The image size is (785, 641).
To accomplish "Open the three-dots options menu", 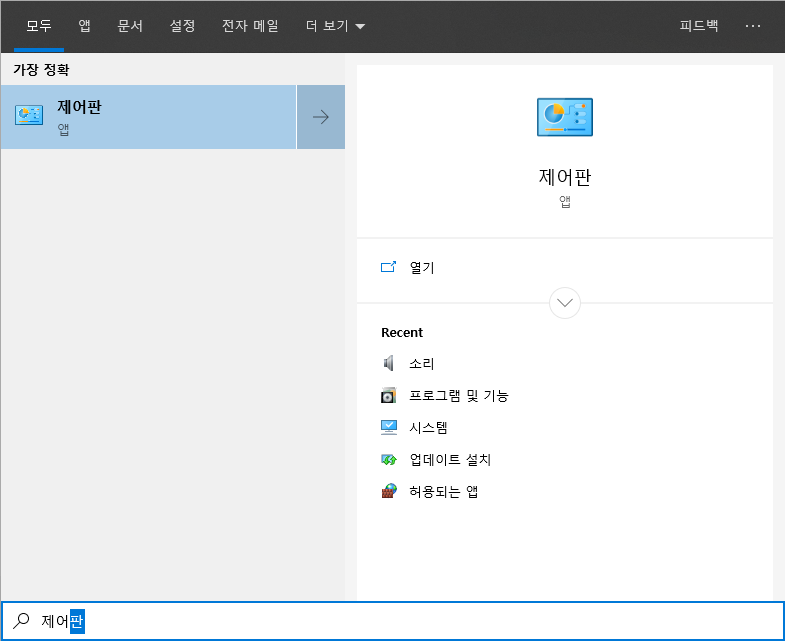I will click(752, 26).
